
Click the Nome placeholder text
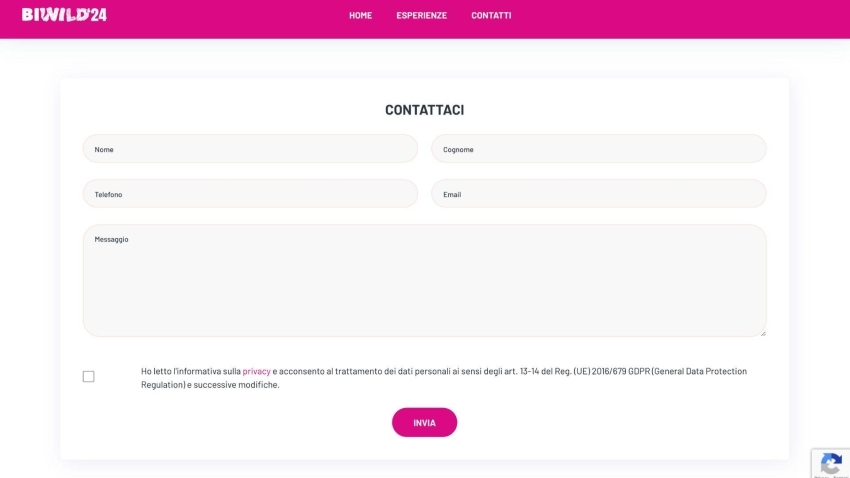point(104,150)
